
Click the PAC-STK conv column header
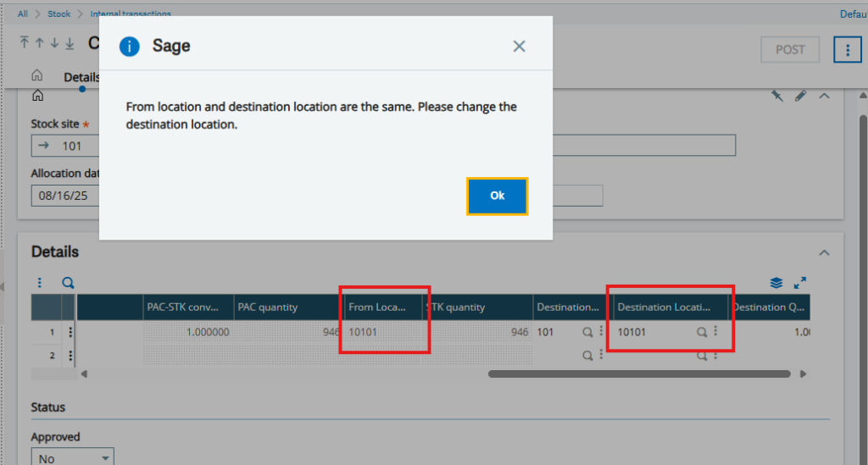point(188,307)
